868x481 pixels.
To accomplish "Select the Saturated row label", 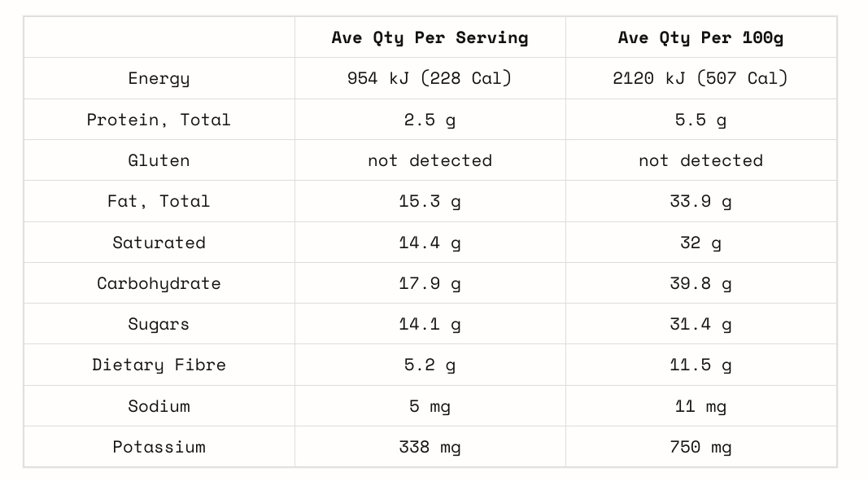I will pos(159,243).
